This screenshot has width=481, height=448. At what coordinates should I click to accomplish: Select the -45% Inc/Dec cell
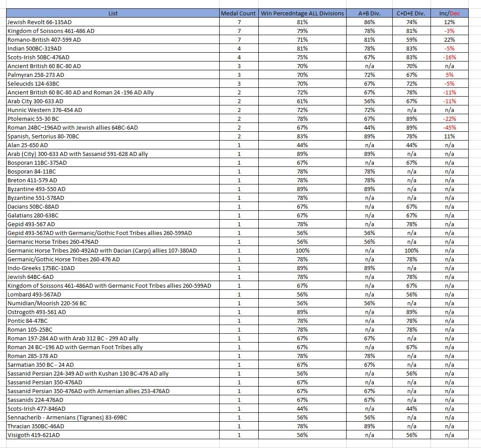point(449,127)
